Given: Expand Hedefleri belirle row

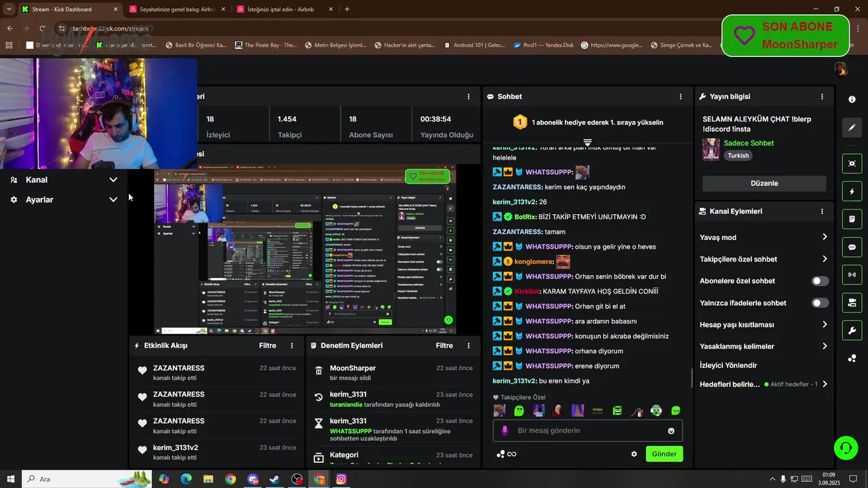Looking at the screenshot, I should click(764, 384).
